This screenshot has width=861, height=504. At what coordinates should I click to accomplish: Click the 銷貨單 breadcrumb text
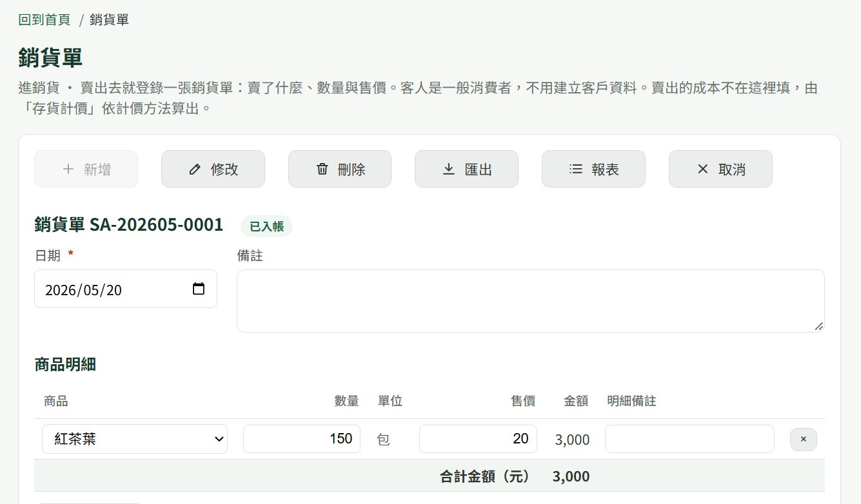pyautogui.click(x=109, y=19)
